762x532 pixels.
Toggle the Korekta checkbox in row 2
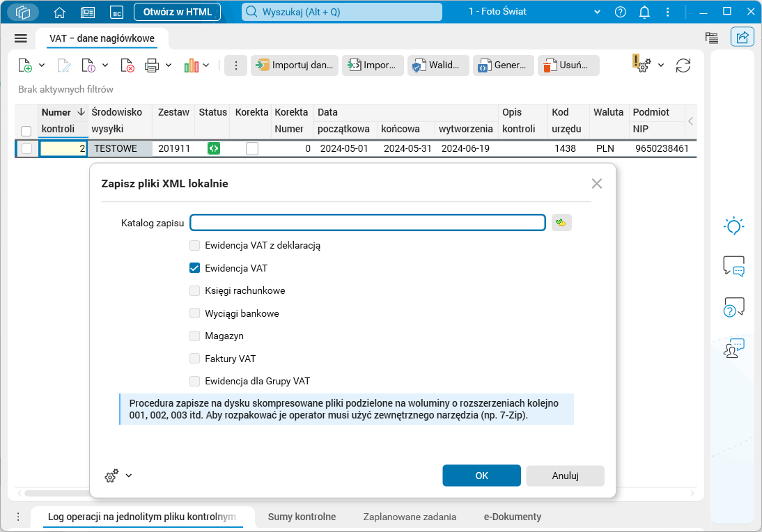[x=251, y=148]
